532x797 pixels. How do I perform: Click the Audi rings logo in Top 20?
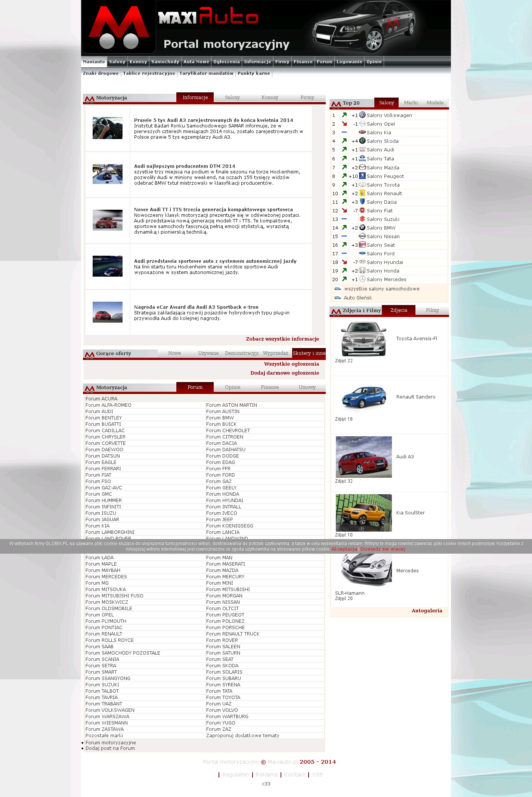(x=362, y=150)
